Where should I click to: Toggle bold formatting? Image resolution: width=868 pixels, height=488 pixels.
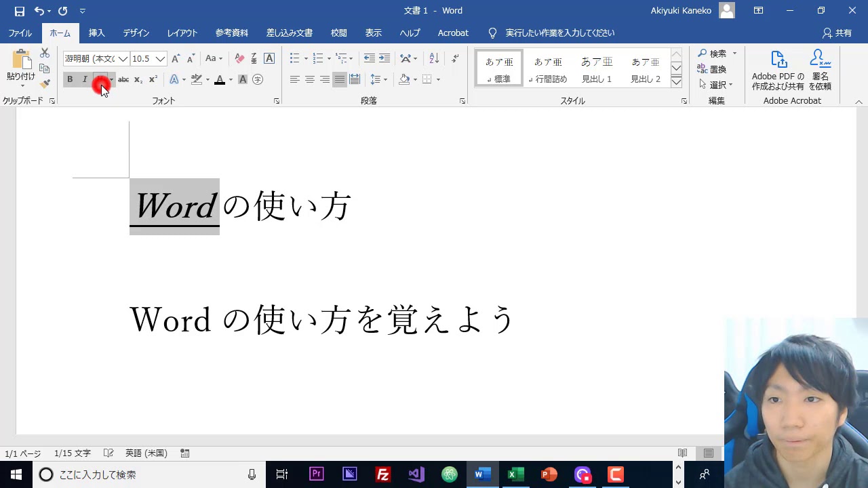70,79
